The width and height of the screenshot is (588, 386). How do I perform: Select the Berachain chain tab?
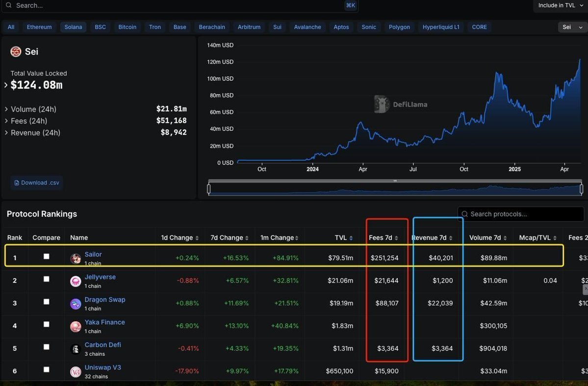[x=212, y=27]
